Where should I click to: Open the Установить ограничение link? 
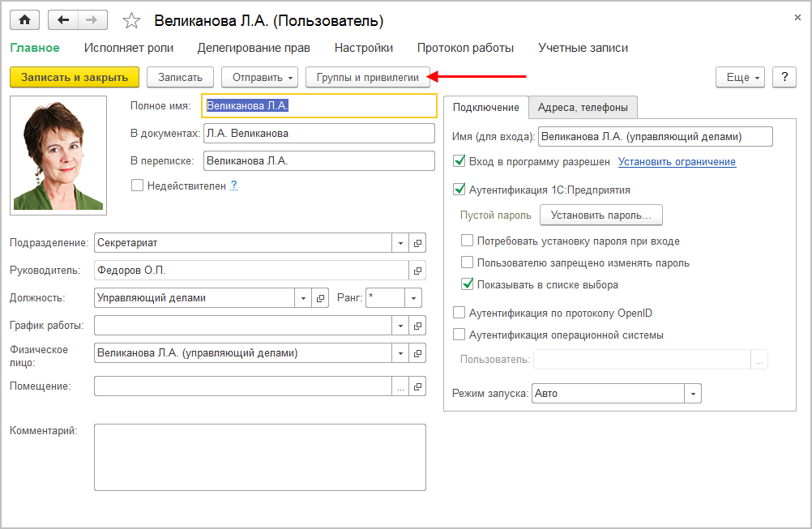pyautogui.click(x=677, y=162)
